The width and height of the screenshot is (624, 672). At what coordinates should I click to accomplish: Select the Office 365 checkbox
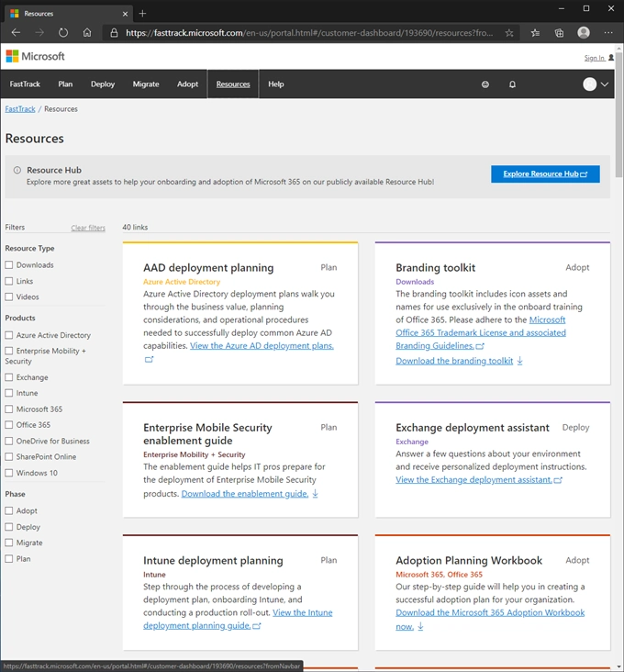pos(9,424)
